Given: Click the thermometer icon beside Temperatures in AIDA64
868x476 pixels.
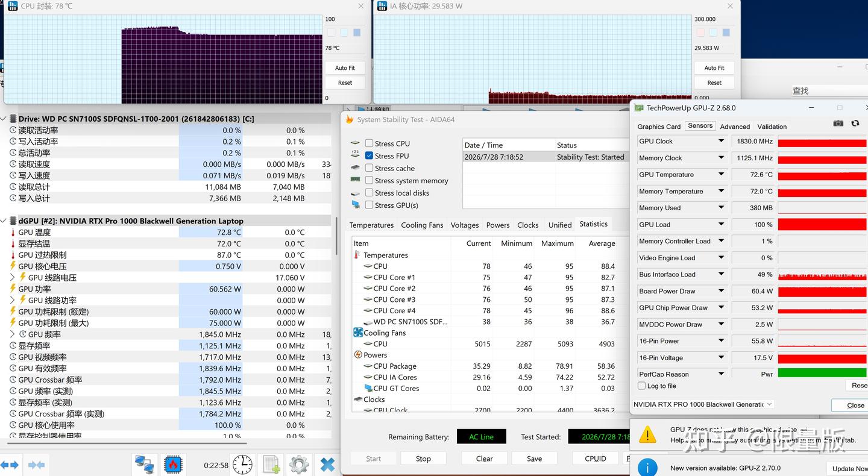Looking at the screenshot, I should pos(357,255).
